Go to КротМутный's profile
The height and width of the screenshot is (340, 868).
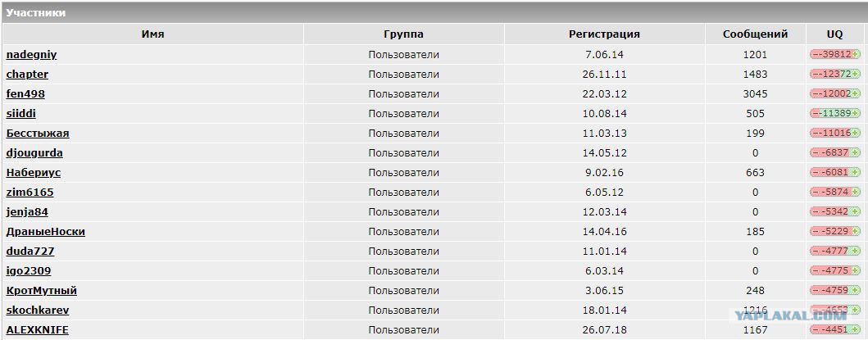(x=42, y=291)
